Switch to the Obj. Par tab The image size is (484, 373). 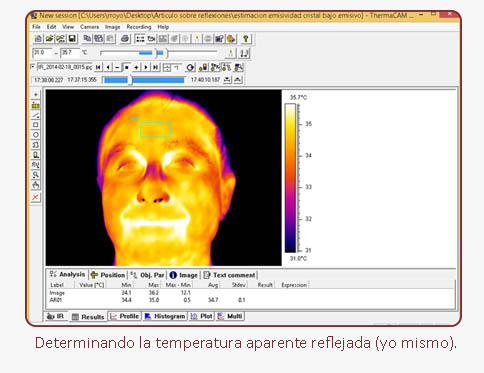(x=148, y=275)
